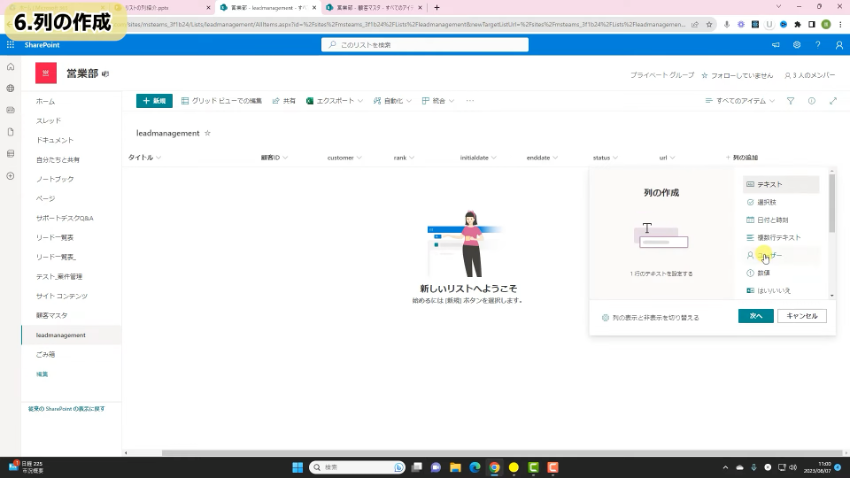Expand the エクスポート dropdown

[334, 101]
